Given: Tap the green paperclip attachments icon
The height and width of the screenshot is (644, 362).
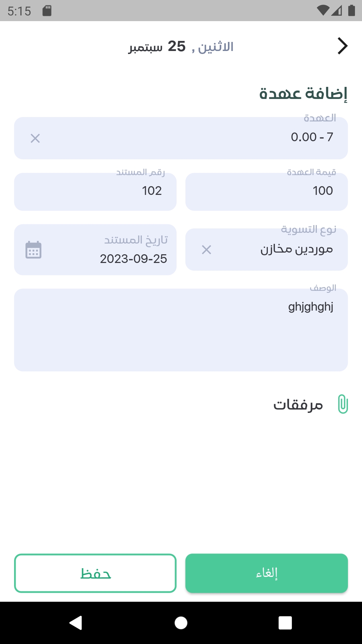Looking at the screenshot, I should [343, 404].
